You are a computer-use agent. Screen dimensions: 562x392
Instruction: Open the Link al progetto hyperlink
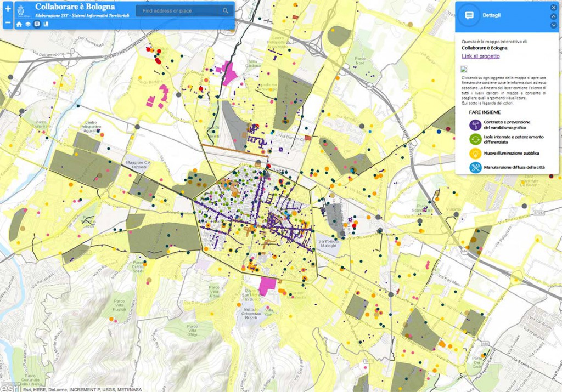point(480,56)
